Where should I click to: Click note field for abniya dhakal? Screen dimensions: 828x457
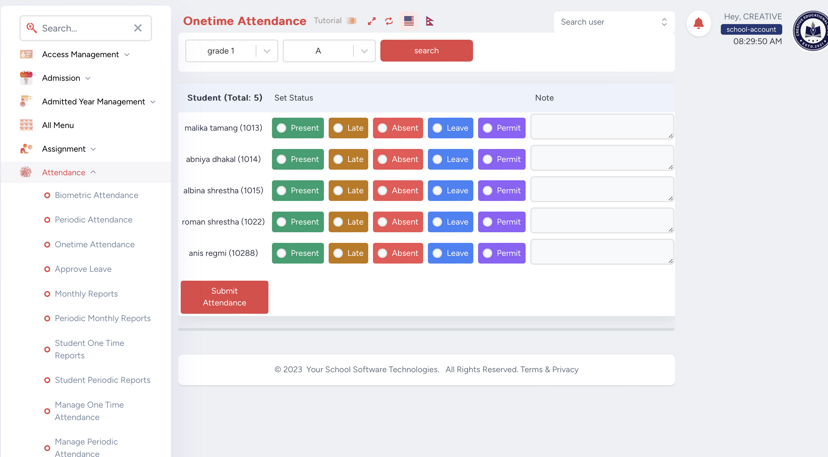(x=602, y=158)
